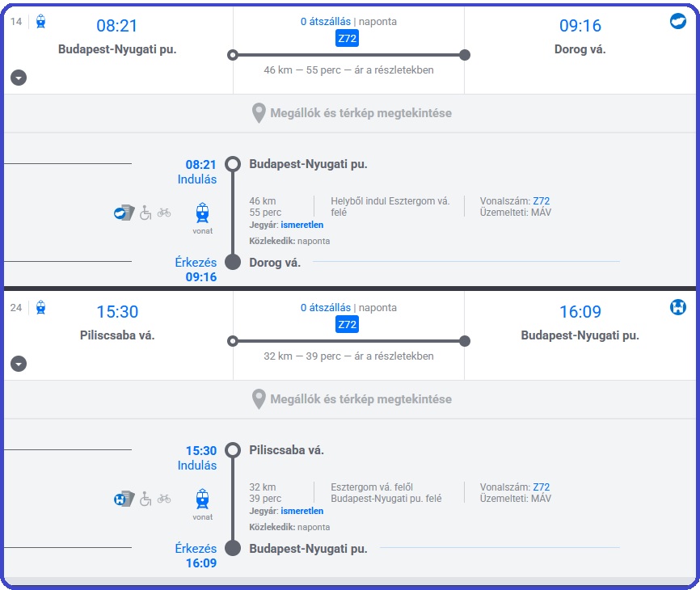Collapse the 15:30 Piliscsaba trip details
The width and height of the screenshot is (700, 590).
pyautogui.click(x=19, y=364)
